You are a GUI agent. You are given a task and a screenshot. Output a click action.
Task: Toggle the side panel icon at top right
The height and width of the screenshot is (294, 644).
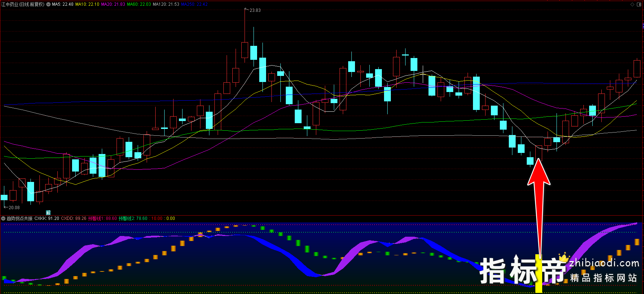[639, 4]
